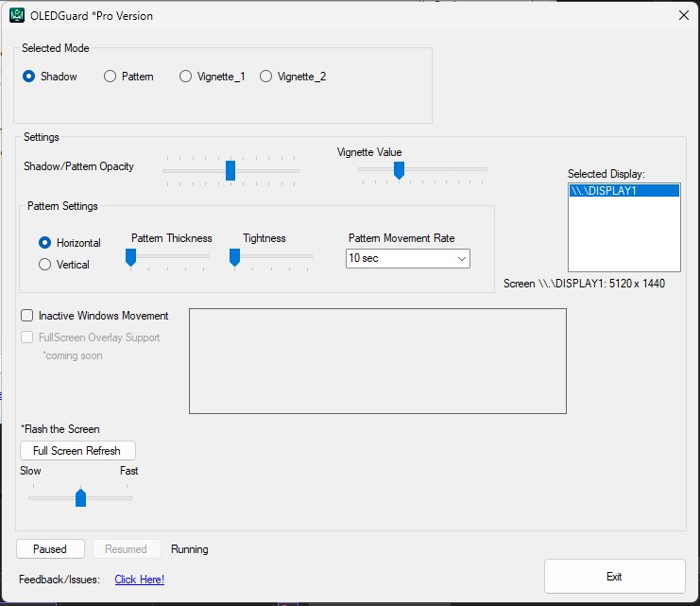Click the Vignette Value slider thumb
The height and width of the screenshot is (606, 700).
click(399, 170)
